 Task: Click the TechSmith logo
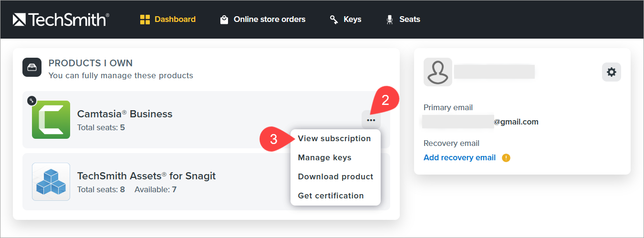[x=61, y=20]
